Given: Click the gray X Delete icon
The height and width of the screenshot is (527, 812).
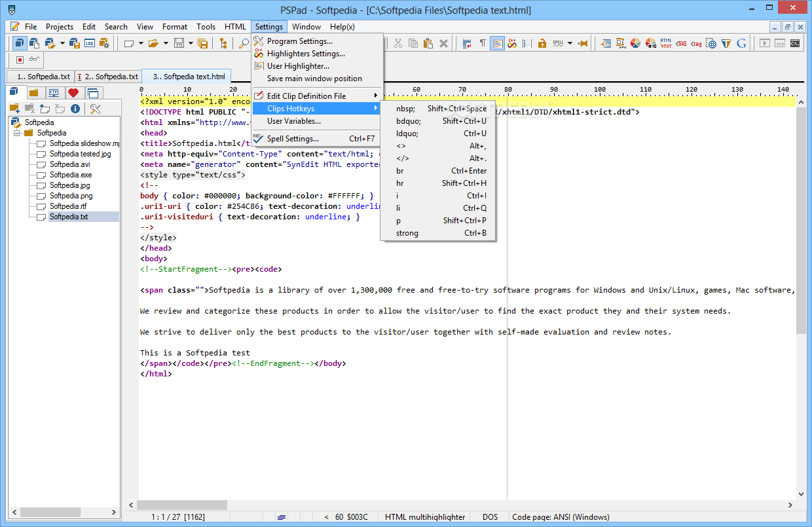Looking at the screenshot, I should [x=443, y=43].
